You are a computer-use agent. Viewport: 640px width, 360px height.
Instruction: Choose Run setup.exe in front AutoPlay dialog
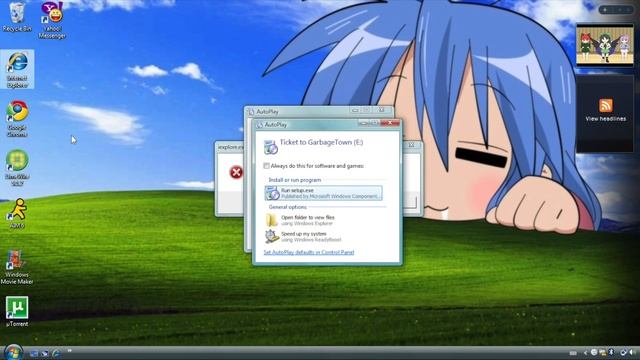323,193
